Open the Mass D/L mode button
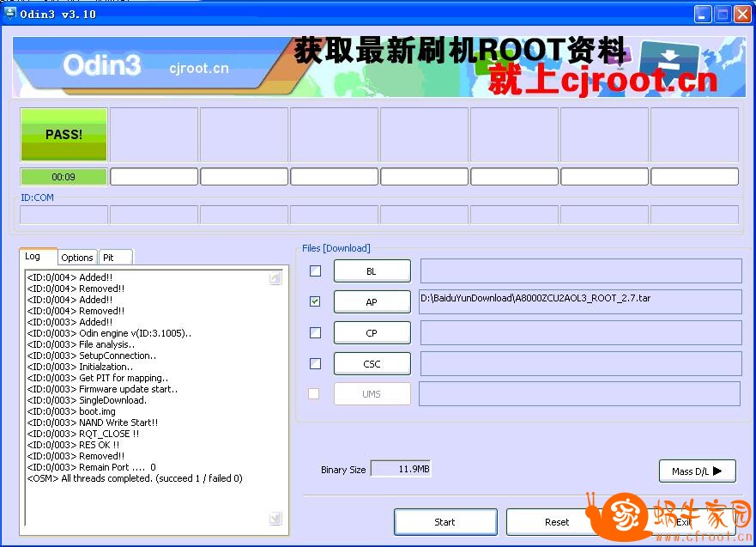 coord(697,471)
